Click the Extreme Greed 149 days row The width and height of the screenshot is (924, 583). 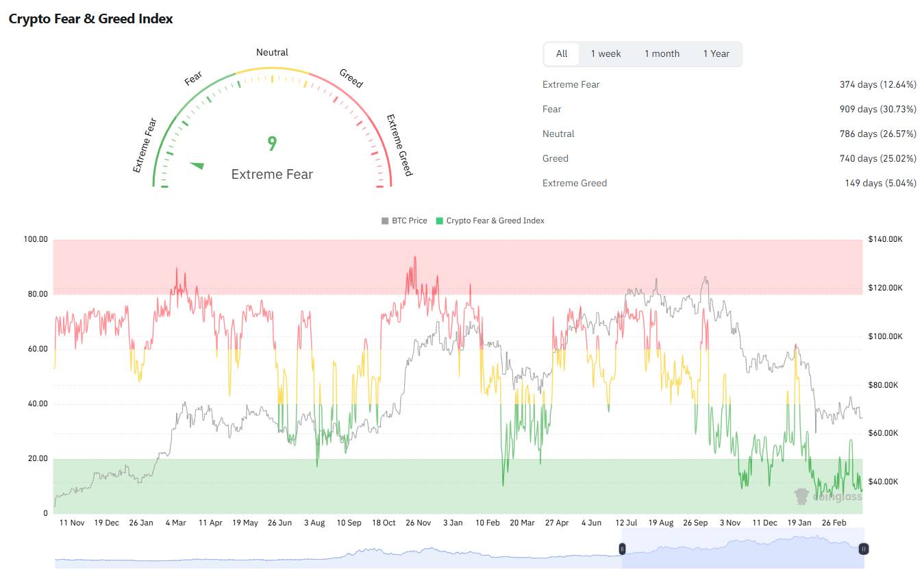[729, 184]
